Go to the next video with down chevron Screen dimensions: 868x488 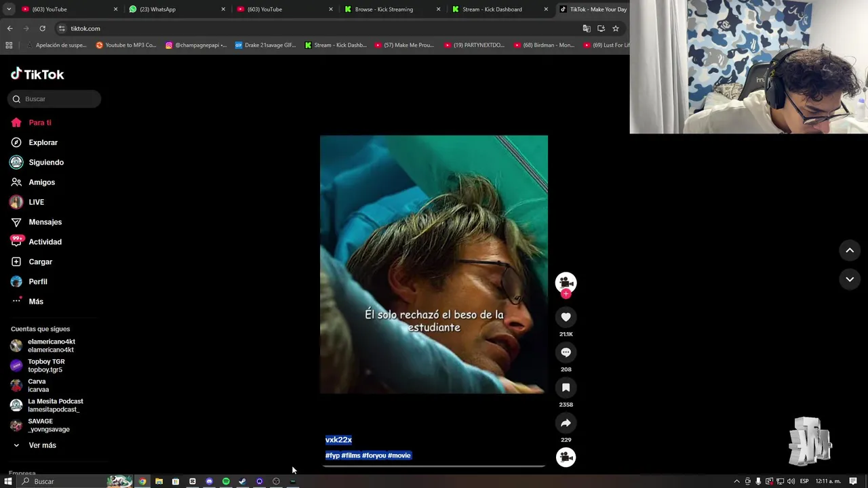tap(849, 279)
